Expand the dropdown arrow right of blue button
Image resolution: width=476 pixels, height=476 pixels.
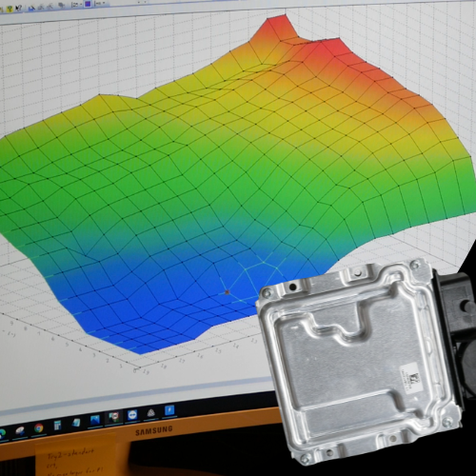104,3
